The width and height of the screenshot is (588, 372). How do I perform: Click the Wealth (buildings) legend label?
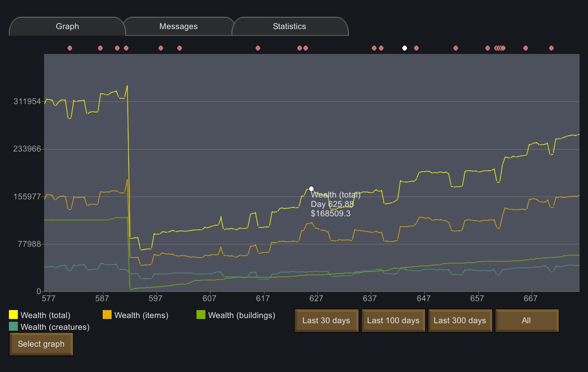coord(241,315)
